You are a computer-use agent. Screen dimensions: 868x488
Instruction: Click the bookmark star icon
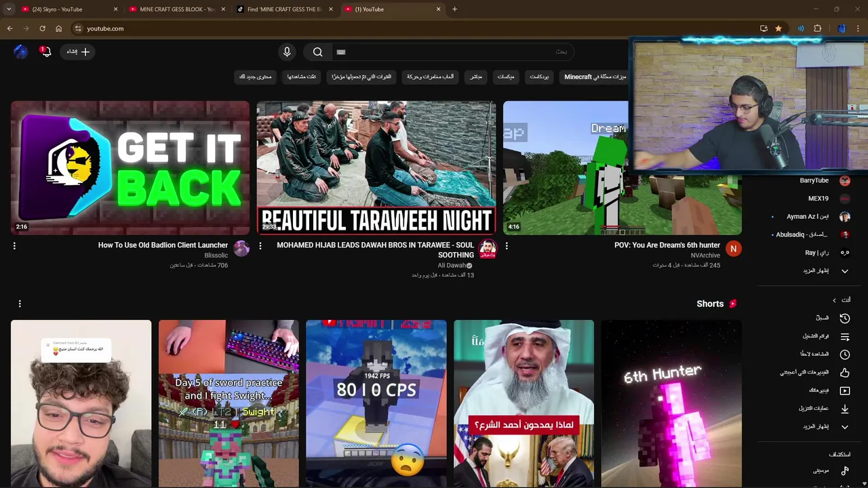pyautogui.click(x=778, y=28)
